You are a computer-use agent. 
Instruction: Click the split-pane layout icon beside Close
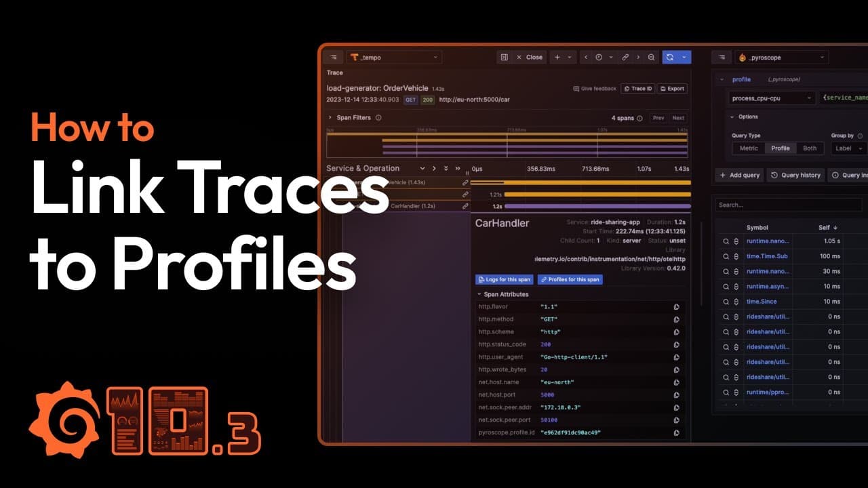504,58
